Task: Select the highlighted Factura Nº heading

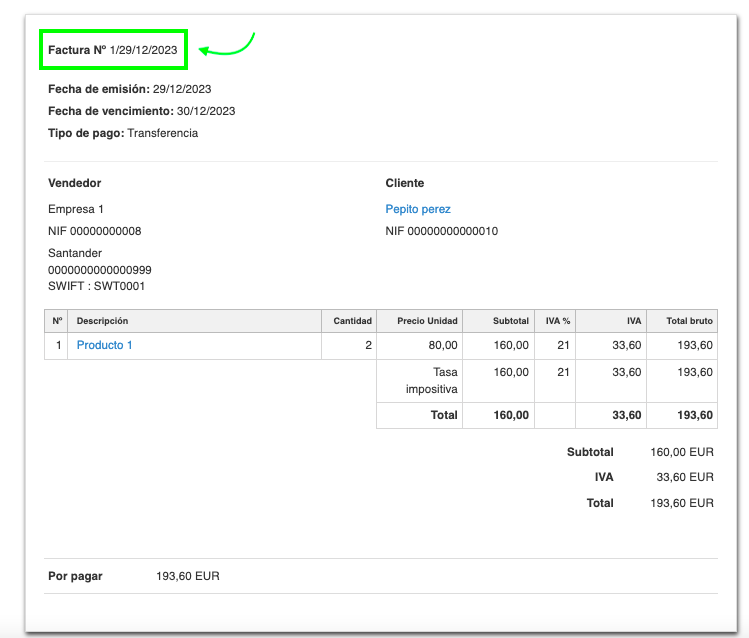Action: [113, 49]
